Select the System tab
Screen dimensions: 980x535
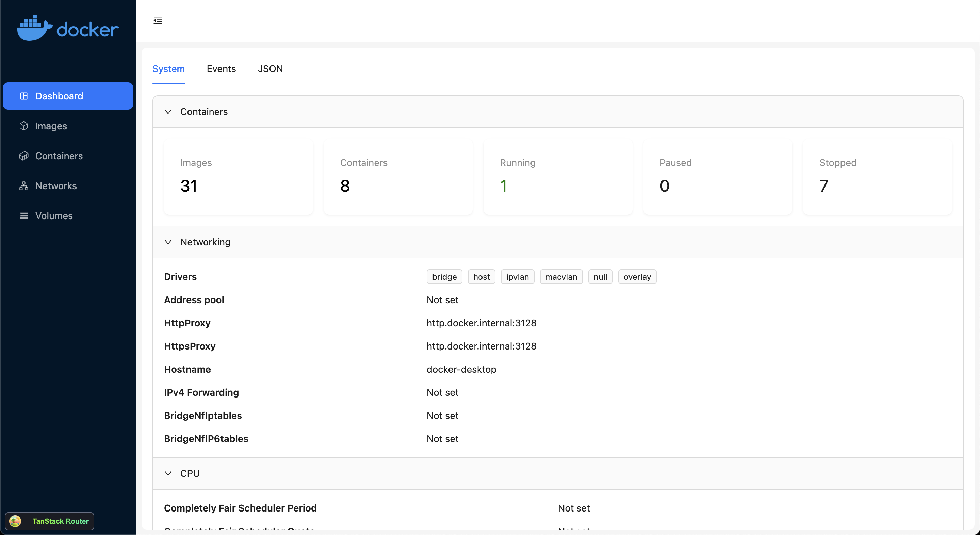click(168, 69)
